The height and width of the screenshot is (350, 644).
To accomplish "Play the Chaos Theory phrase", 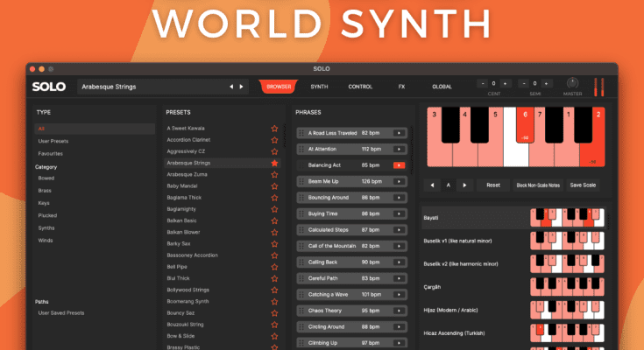I will (400, 310).
